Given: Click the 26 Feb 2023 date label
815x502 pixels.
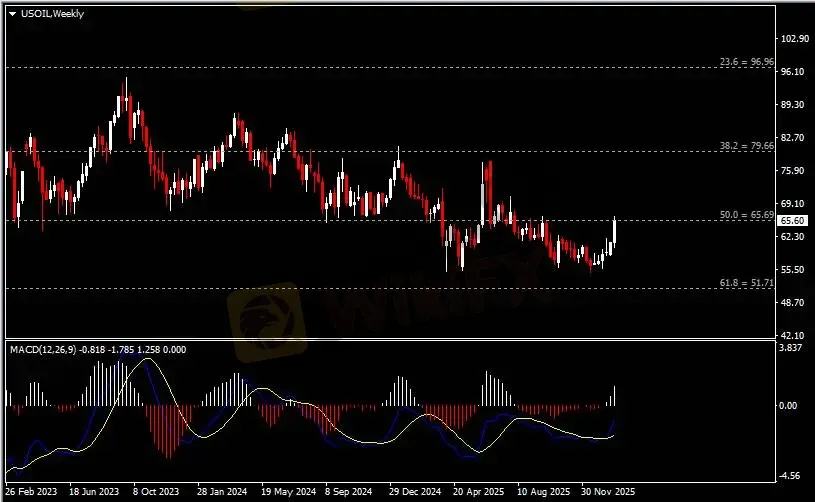Looking at the screenshot, I should (31, 492).
